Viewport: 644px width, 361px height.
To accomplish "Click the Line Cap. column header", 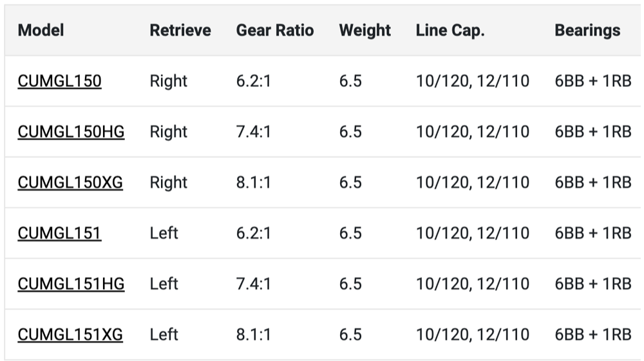I will [x=450, y=30].
